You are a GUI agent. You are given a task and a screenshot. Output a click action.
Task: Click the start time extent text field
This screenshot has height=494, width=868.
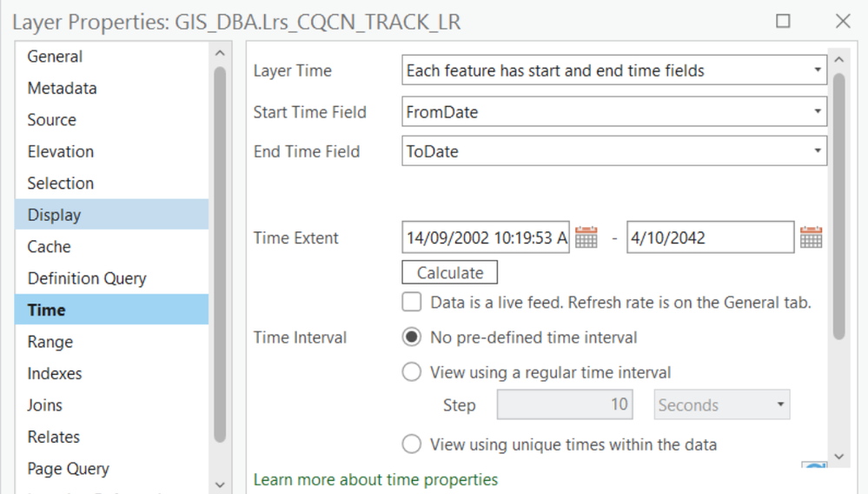pos(486,237)
